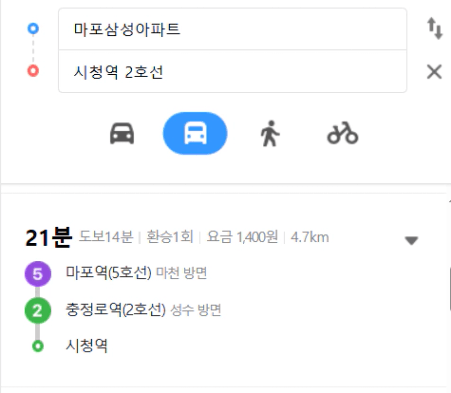Select the 시청역 arrival stop

(87, 346)
